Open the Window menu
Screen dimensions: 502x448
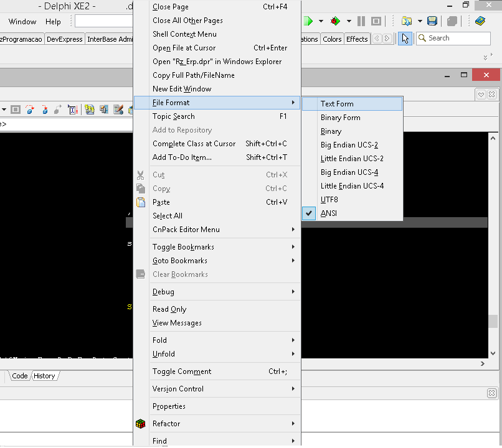click(x=22, y=21)
